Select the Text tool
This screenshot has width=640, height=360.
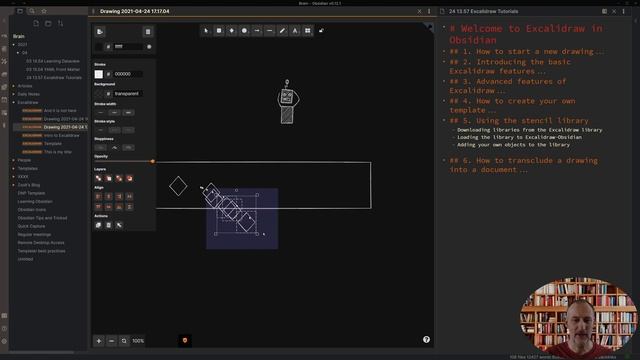click(295, 31)
